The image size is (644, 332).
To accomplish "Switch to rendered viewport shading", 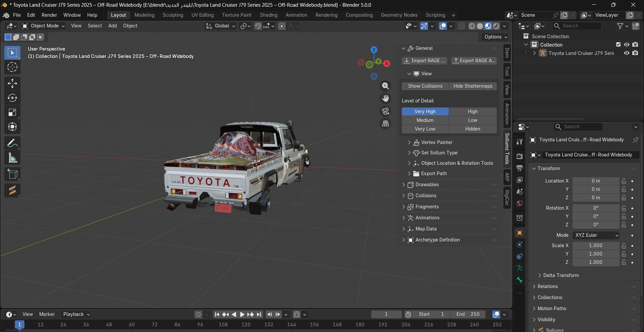I will [496, 26].
